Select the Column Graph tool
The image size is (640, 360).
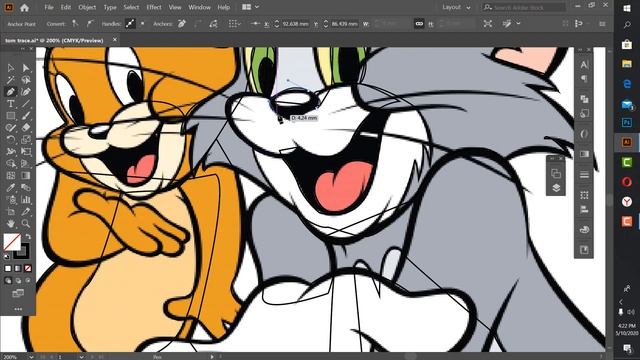[x=26, y=200]
